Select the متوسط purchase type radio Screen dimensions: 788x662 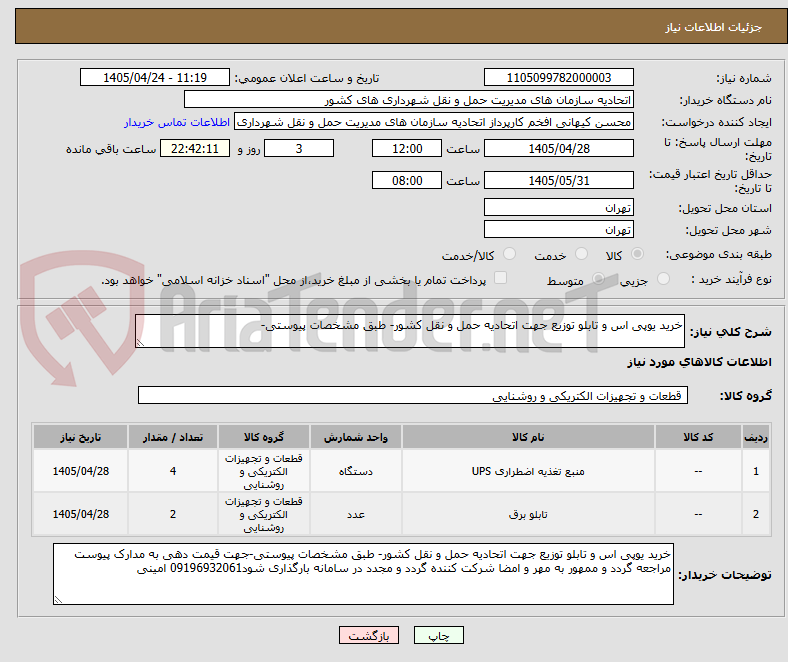tap(598, 279)
